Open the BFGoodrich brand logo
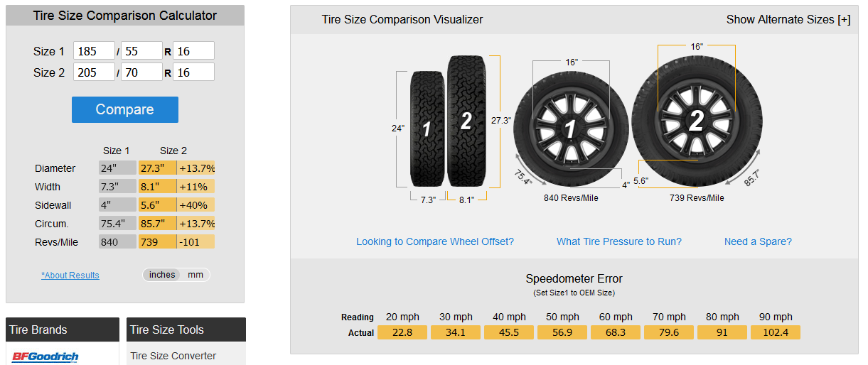 pos(45,356)
